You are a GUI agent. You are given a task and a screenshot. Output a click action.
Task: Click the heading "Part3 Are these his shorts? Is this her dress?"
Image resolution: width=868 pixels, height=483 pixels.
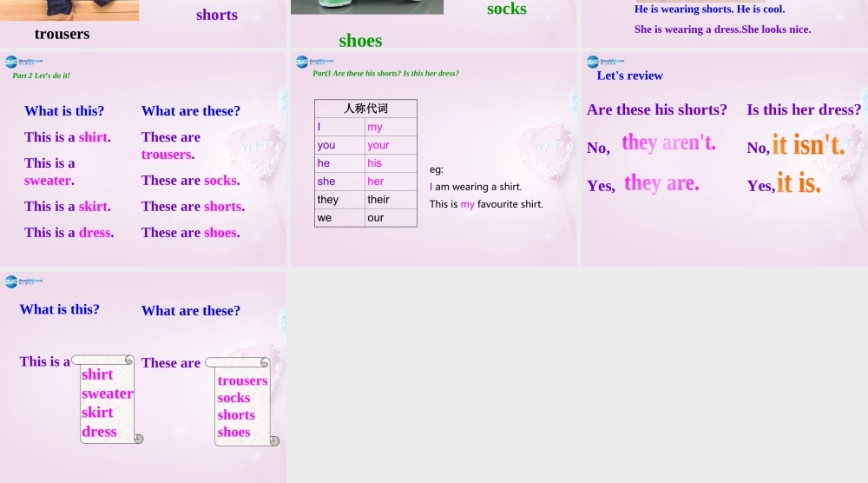pos(386,73)
